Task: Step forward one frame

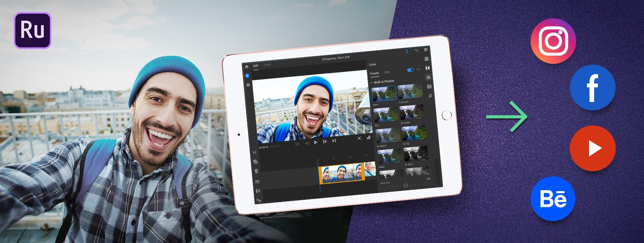Action: (325, 141)
